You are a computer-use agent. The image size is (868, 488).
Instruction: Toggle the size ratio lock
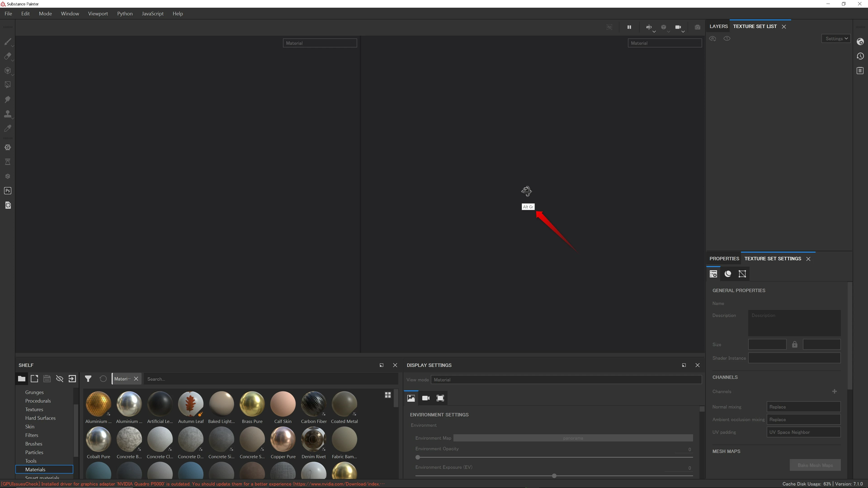pos(795,345)
